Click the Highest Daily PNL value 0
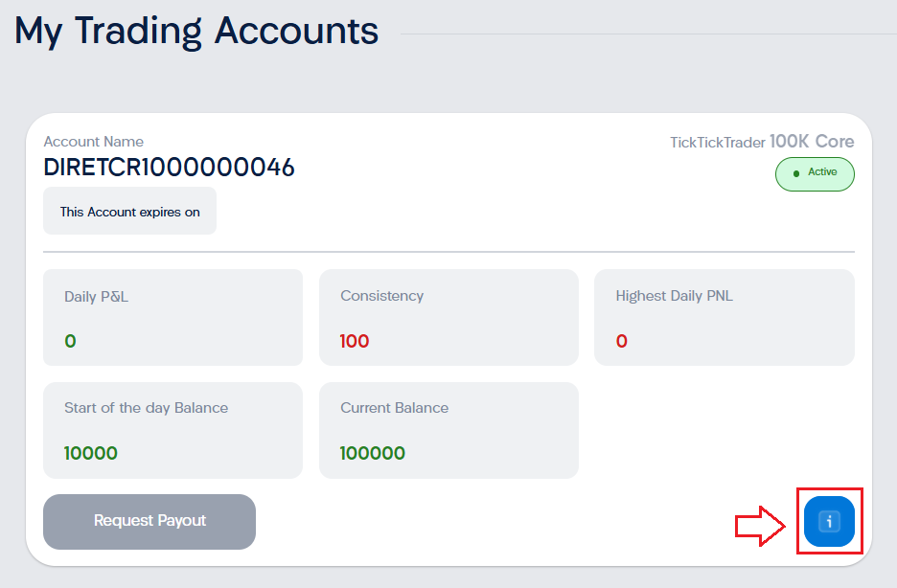 click(x=622, y=341)
